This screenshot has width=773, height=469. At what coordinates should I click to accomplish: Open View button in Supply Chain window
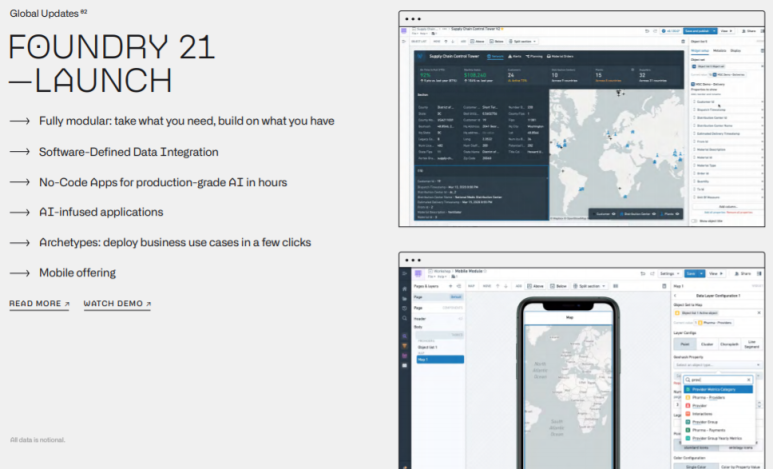727,31
